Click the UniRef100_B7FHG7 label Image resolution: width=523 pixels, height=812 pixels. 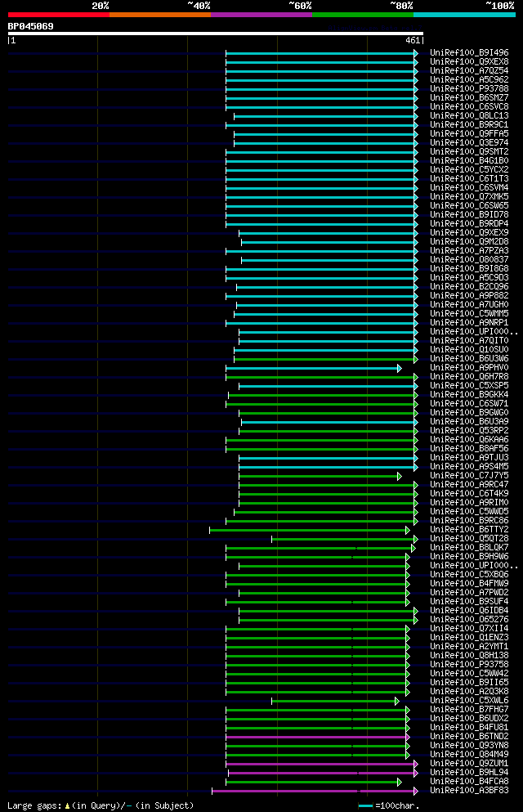(x=469, y=710)
